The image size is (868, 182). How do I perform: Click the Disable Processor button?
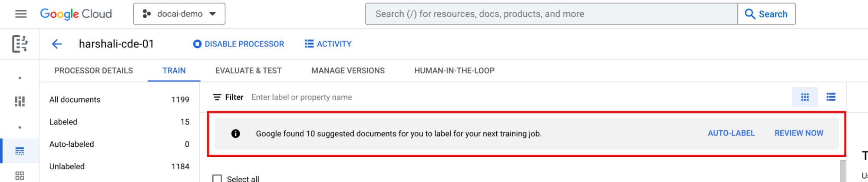(239, 44)
